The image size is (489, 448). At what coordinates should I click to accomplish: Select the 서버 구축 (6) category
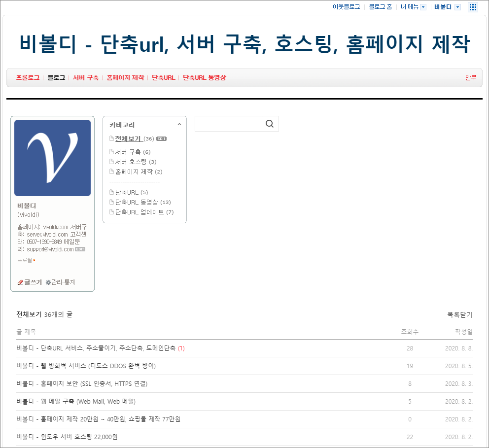(133, 152)
